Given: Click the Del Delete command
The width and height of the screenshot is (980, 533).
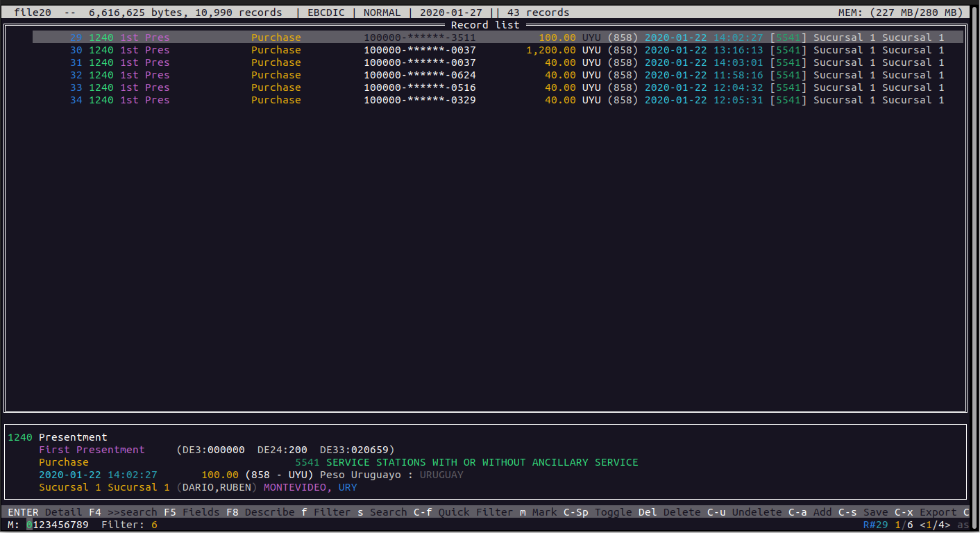Looking at the screenshot, I should click(669, 512).
